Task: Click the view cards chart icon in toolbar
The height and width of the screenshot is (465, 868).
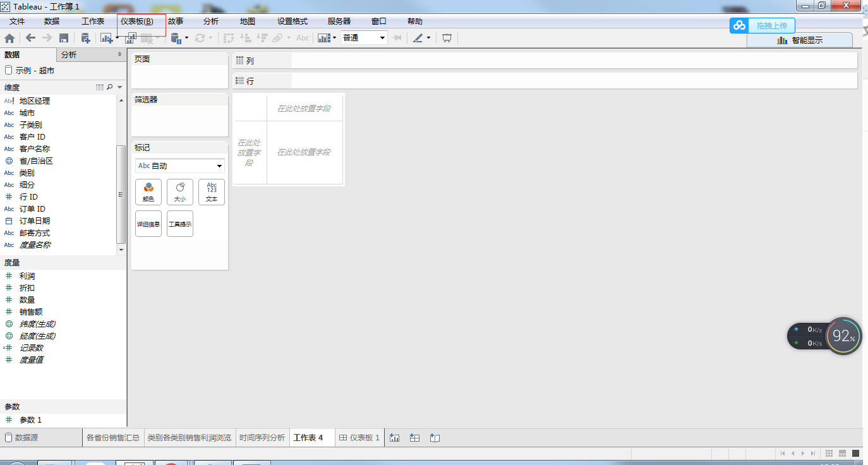Action: point(324,38)
